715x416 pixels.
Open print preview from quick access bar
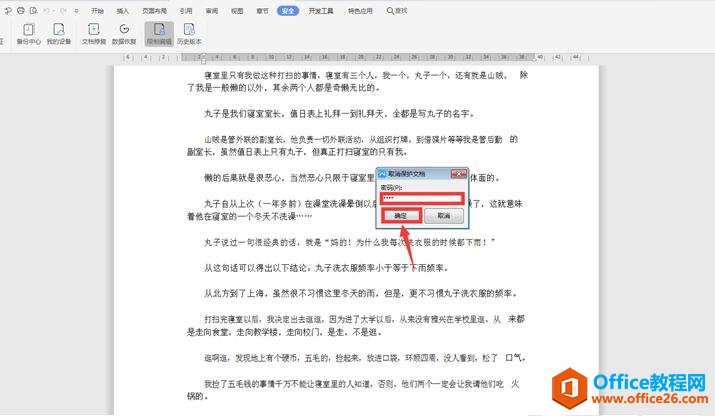click(34, 10)
